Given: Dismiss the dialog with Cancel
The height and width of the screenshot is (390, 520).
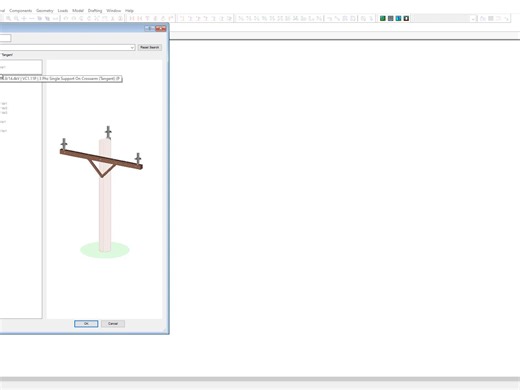Looking at the screenshot, I should (x=113, y=324).
